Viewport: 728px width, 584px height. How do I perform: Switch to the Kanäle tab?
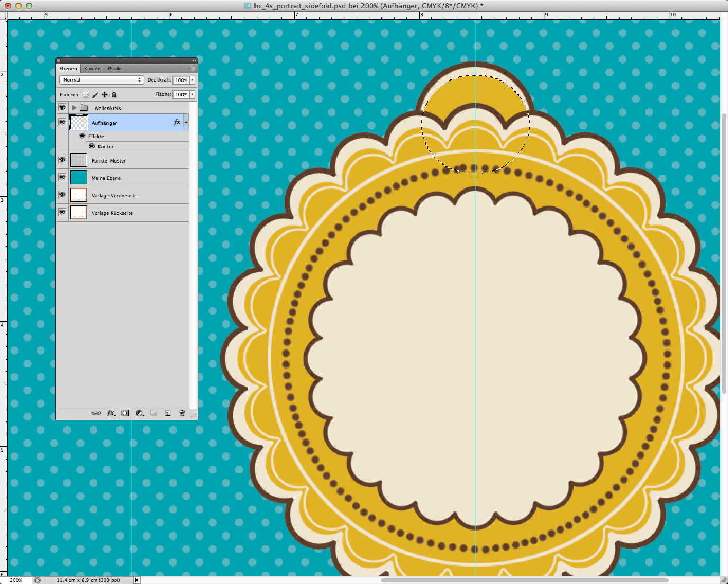click(x=92, y=68)
